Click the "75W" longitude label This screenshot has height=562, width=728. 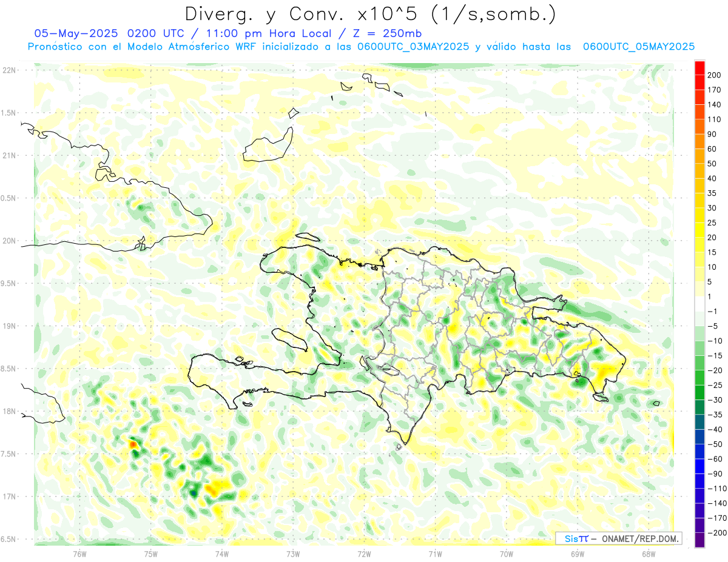pyautogui.click(x=151, y=554)
